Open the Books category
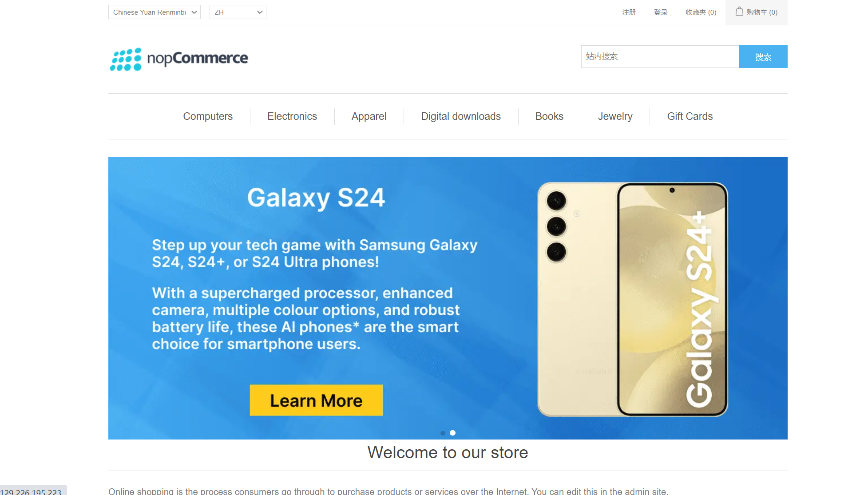 tap(549, 116)
